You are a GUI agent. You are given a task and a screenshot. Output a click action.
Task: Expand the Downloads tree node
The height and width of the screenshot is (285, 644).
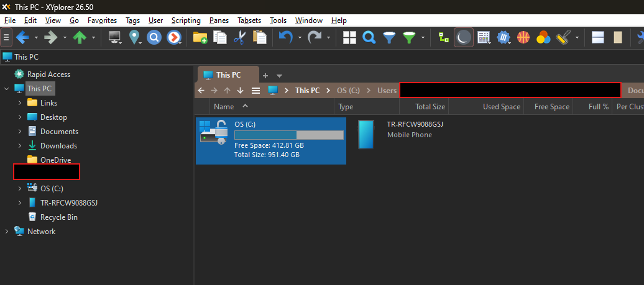coord(20,146)
